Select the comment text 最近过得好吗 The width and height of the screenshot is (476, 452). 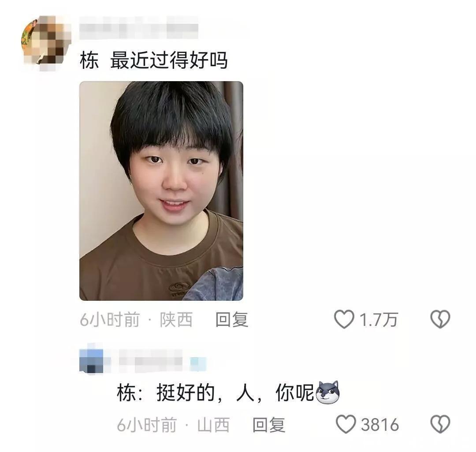click(x=169, y=60)
